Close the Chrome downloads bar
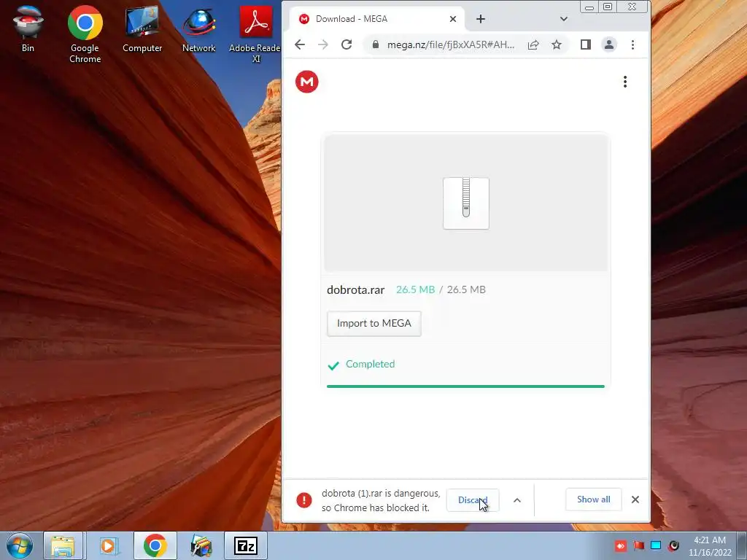The width and height of the screenshot is (747, 560). point(635,499)
